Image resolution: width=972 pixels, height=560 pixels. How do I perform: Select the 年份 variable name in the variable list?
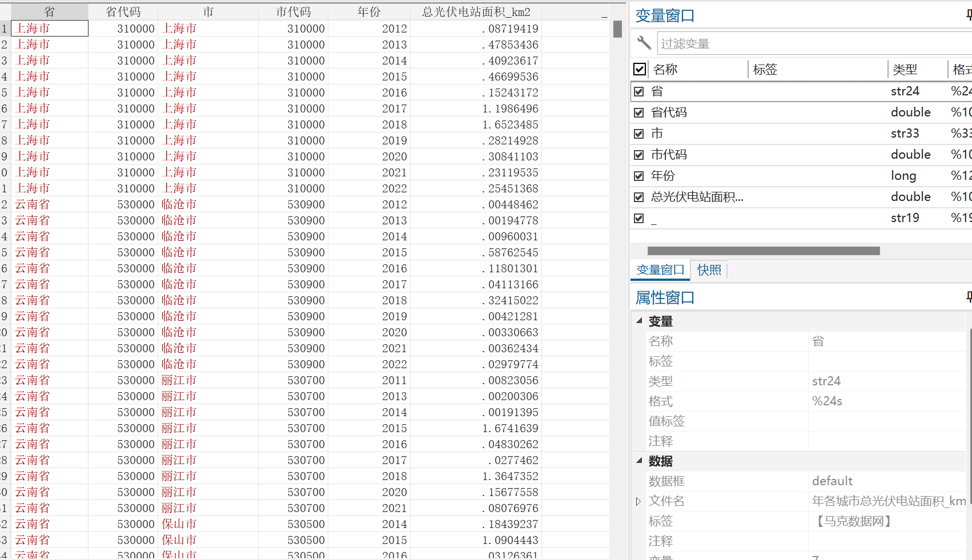pos(663,176)
